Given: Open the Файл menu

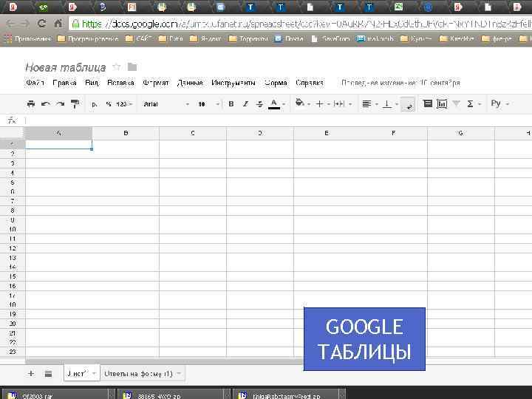Looking at the screenshot, I should (x=35, y=83).
